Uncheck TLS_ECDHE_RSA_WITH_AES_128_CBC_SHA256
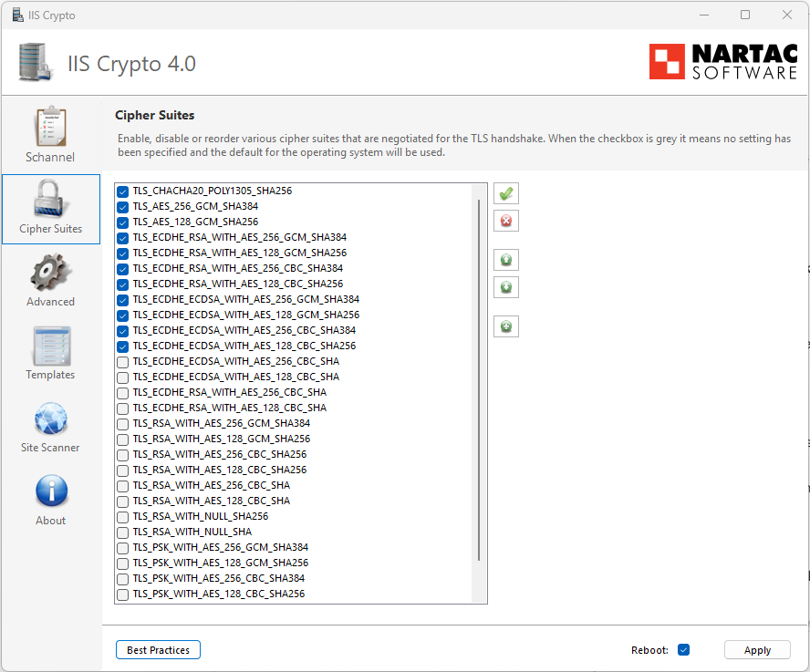 pos(122,284)
